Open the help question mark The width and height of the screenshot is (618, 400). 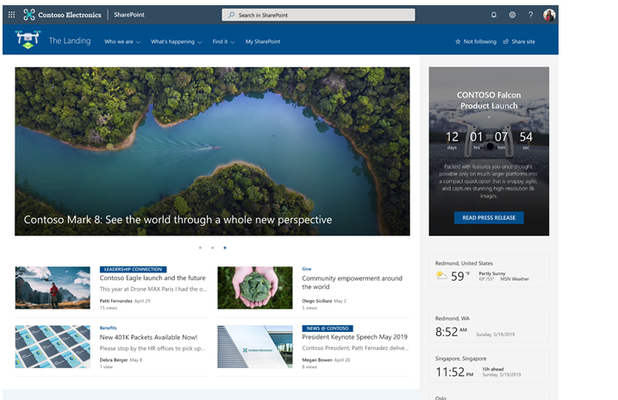point(531,15)
